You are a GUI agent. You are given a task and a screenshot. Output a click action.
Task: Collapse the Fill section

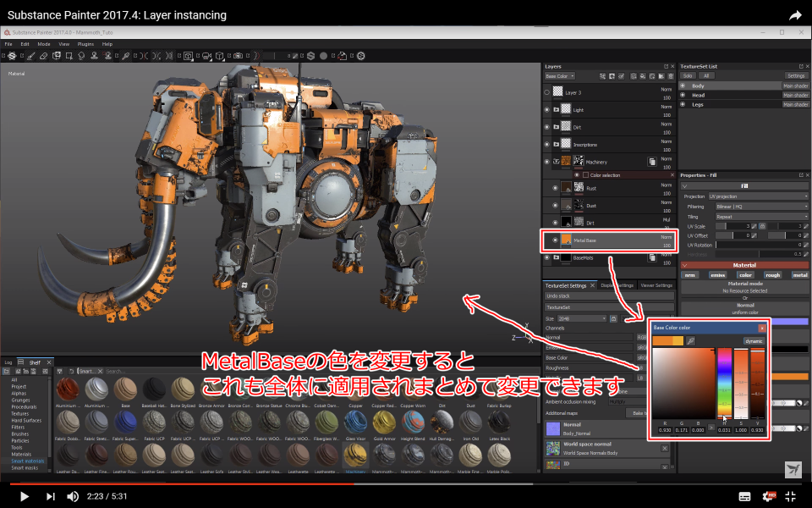click(684, 185)
